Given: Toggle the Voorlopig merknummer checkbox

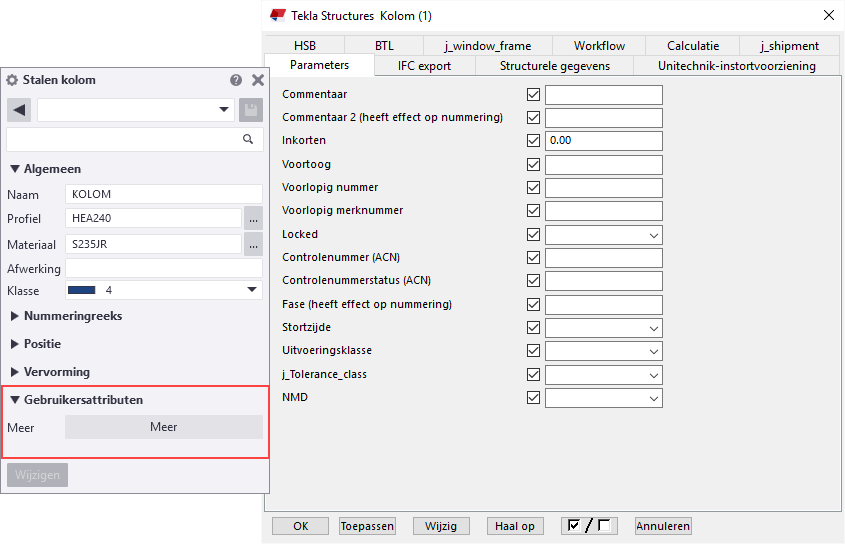Looking at the screenshot, I should tap(534, 211).
